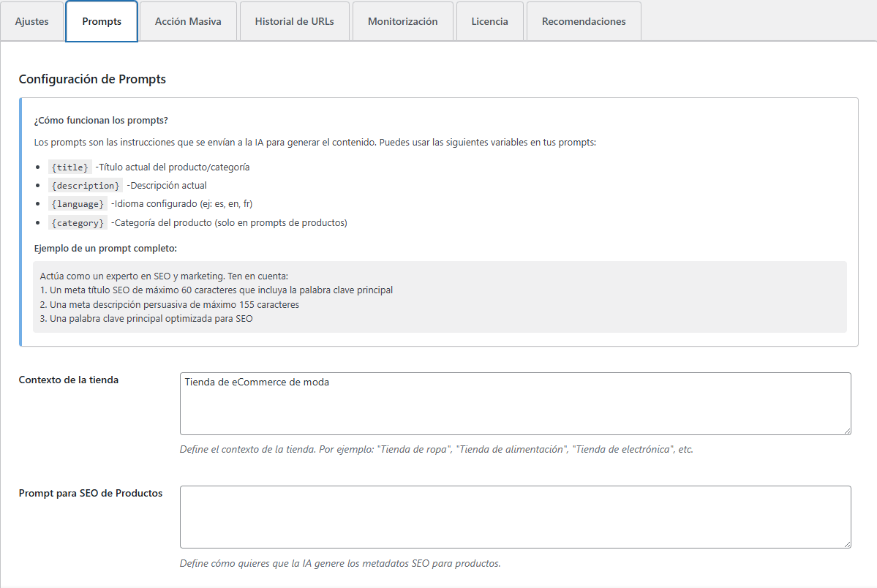This screenshot has height=588, width=877.
Task: Select the {language} variable code snippet
Action: (x=78, y=203)
